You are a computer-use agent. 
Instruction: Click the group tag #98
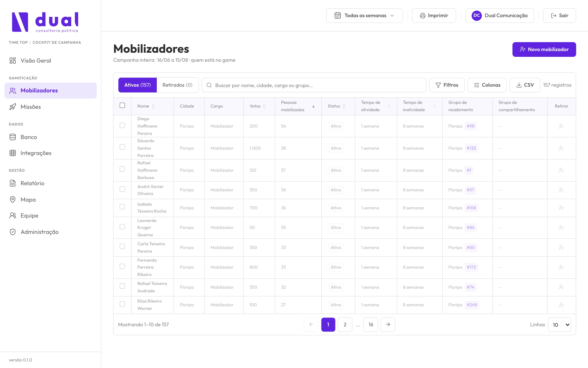[470, 126]
